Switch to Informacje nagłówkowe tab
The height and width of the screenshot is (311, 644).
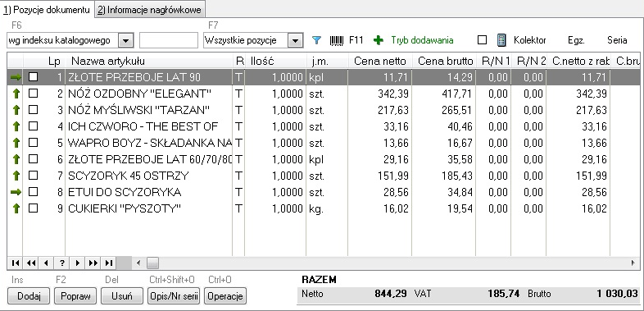150,10
